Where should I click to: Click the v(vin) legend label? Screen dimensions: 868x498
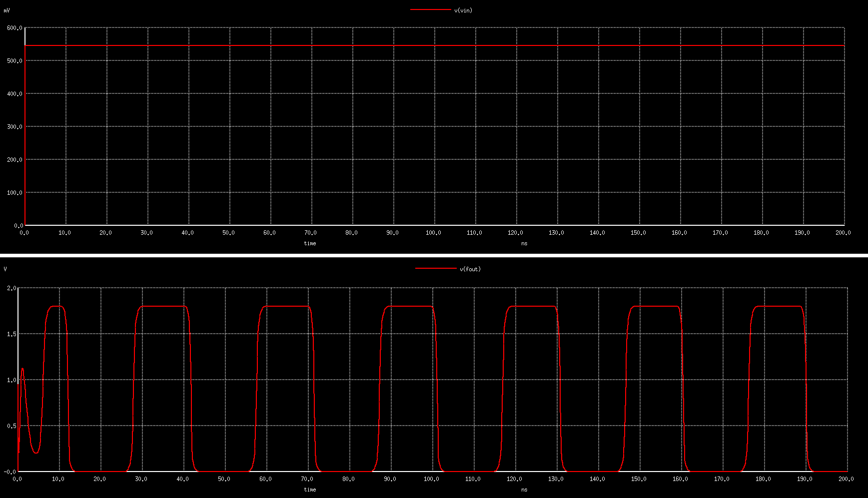(x=463, y=10)
